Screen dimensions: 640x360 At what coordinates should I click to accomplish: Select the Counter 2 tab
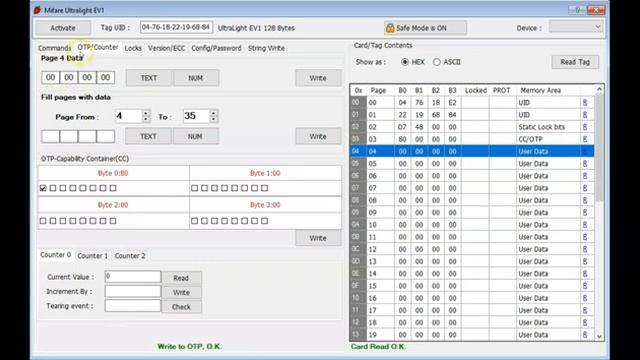[x=130, y=256]
